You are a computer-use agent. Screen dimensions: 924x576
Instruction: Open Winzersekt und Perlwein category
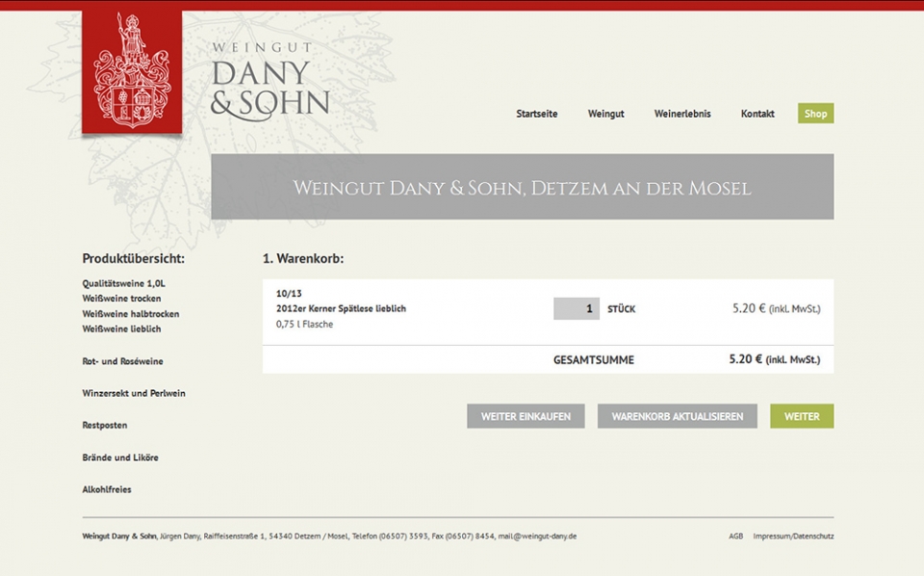(x=134, y=393)
